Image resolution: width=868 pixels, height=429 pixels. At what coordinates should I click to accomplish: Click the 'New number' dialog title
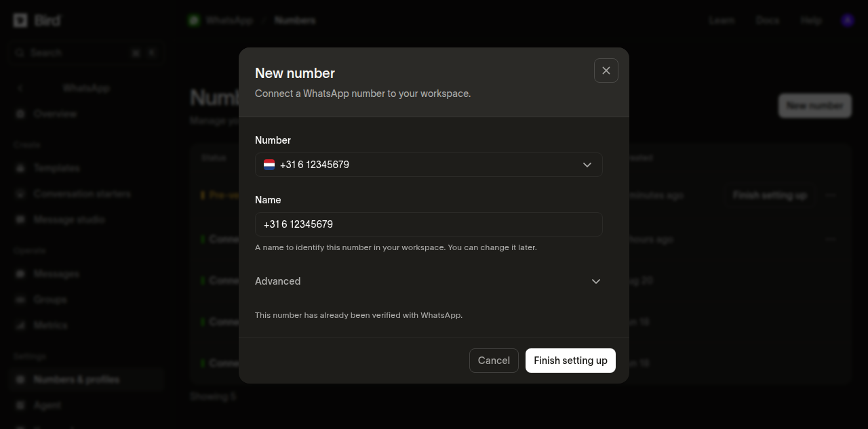tap(295, 73)
